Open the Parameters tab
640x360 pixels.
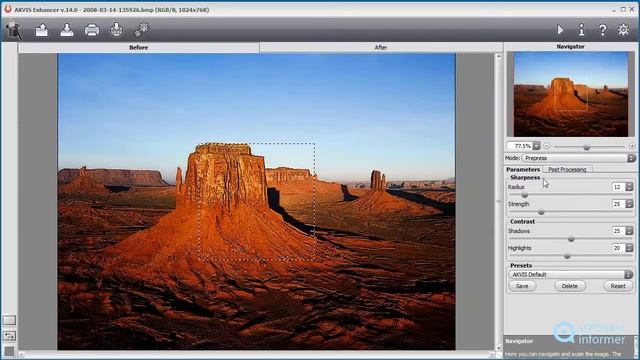point(523,169)
